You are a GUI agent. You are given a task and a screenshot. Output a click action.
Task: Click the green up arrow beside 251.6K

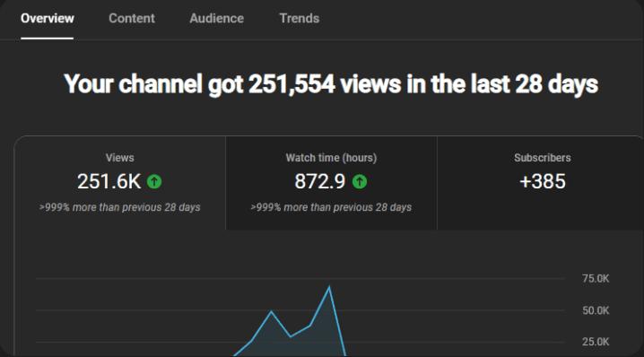click(154, 181)
